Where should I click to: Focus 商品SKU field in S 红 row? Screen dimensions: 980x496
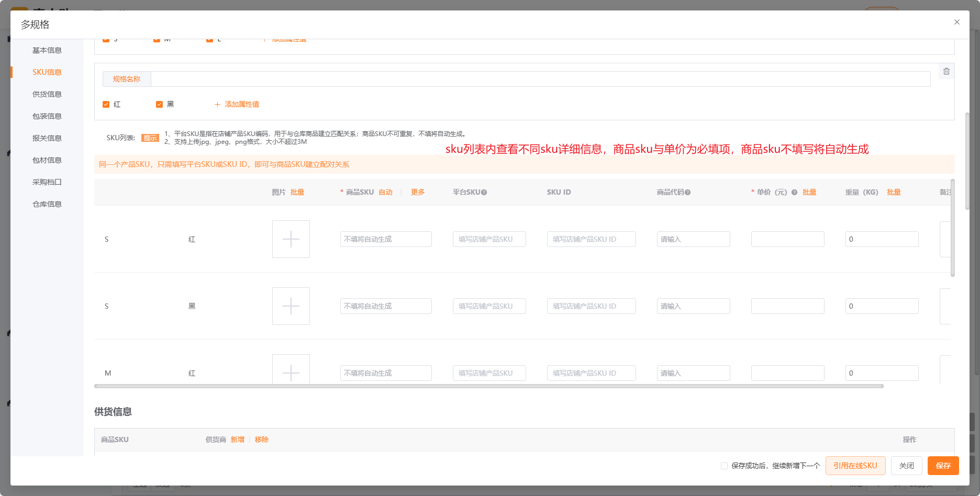(x=386, y=239)
